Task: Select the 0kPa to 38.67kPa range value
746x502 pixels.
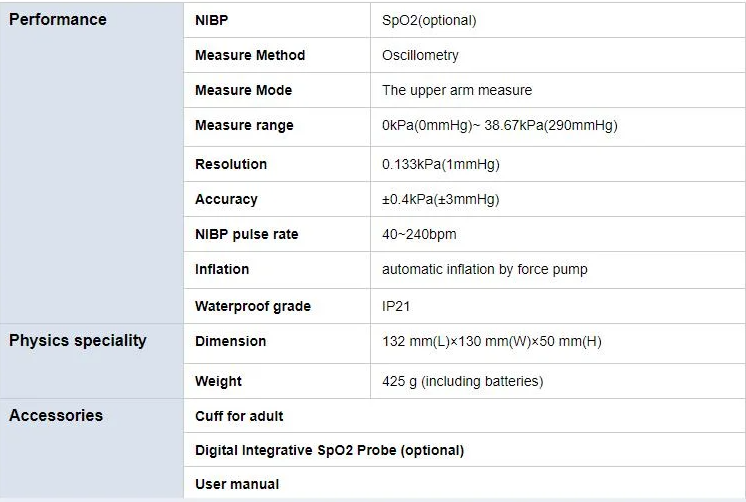Action: point(499,126)
